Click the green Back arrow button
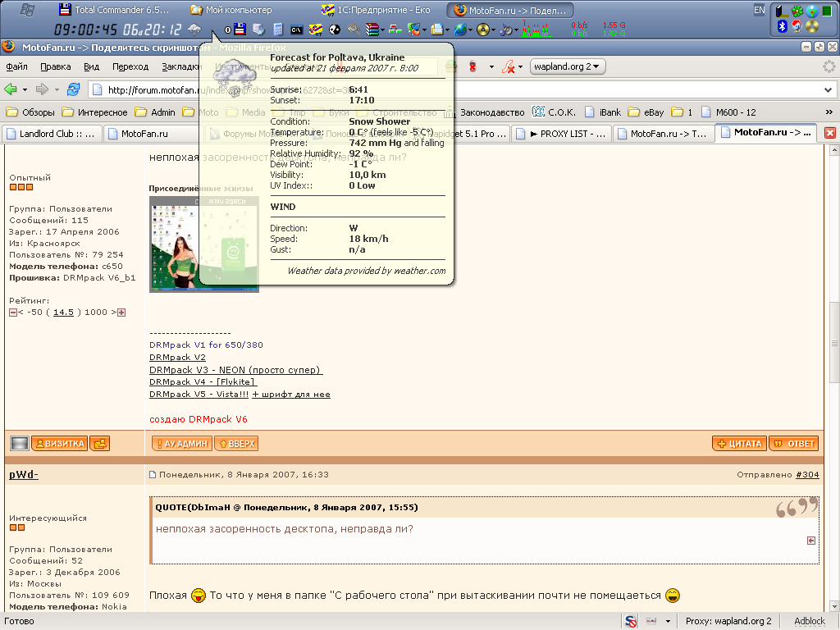840x630 pixels. (11, 89)
